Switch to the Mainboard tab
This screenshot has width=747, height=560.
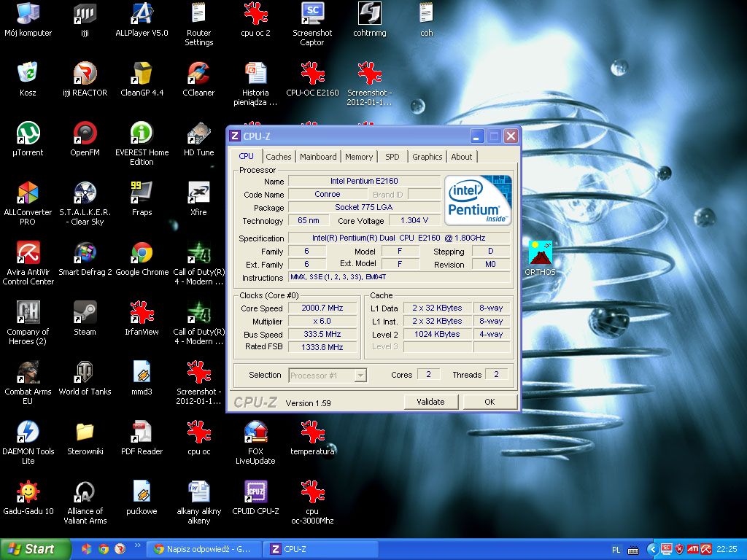(318, 157)
